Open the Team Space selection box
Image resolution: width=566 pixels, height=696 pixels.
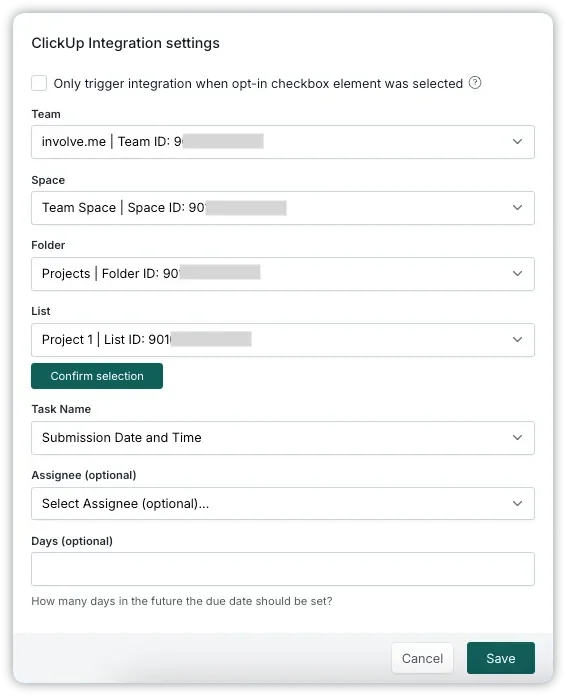[283, 208]
